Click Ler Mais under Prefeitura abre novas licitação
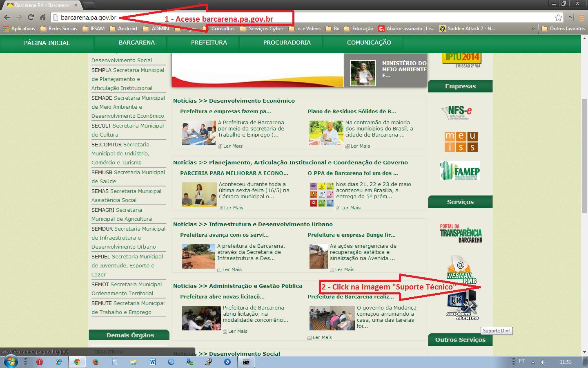Screen dimensions: 588x368 (x=235, y=331)
